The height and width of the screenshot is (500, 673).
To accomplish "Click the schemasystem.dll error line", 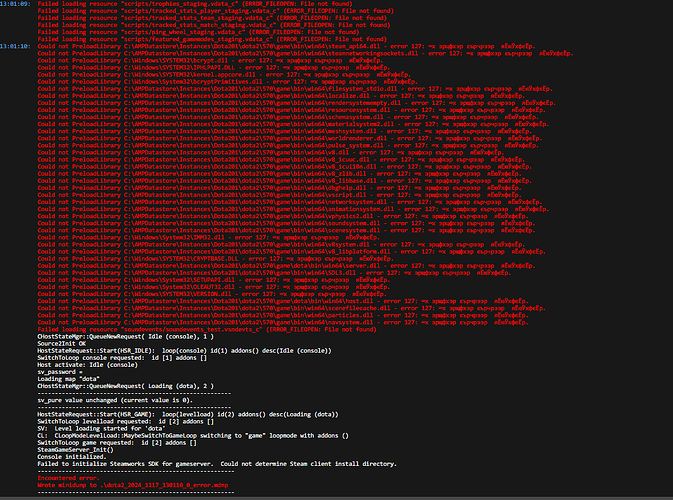I will click(x=288, y=117).
